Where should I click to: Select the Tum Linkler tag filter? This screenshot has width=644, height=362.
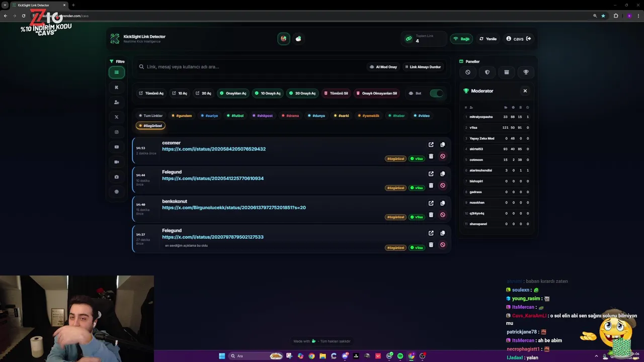(151, 116)
